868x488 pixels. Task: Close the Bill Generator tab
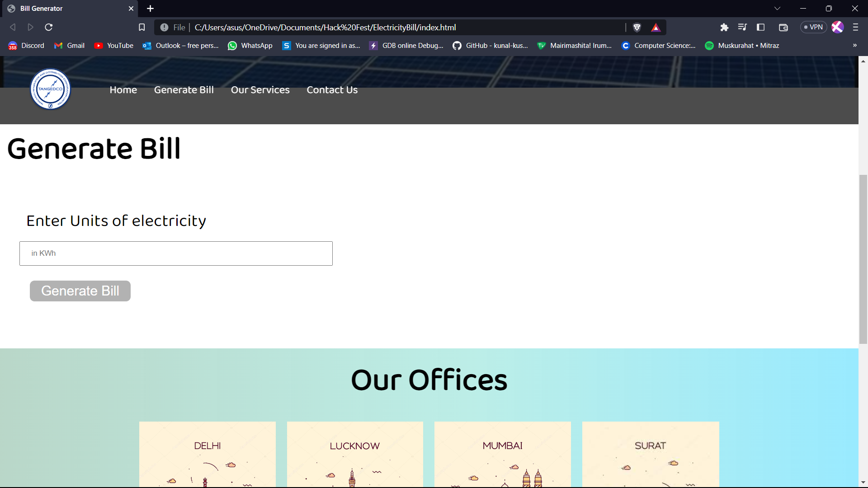pos(131,9)
